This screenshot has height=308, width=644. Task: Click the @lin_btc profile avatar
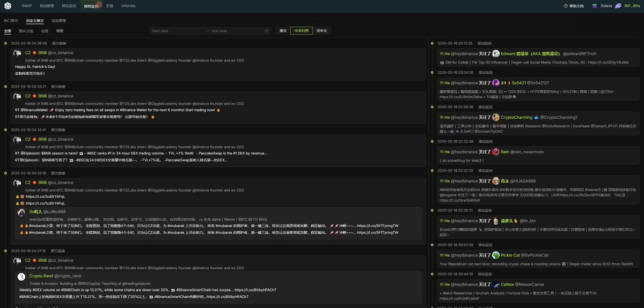point(496,221)
